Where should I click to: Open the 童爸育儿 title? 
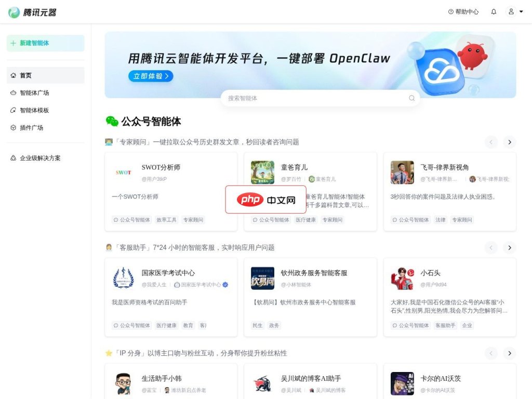coord(294,167)
